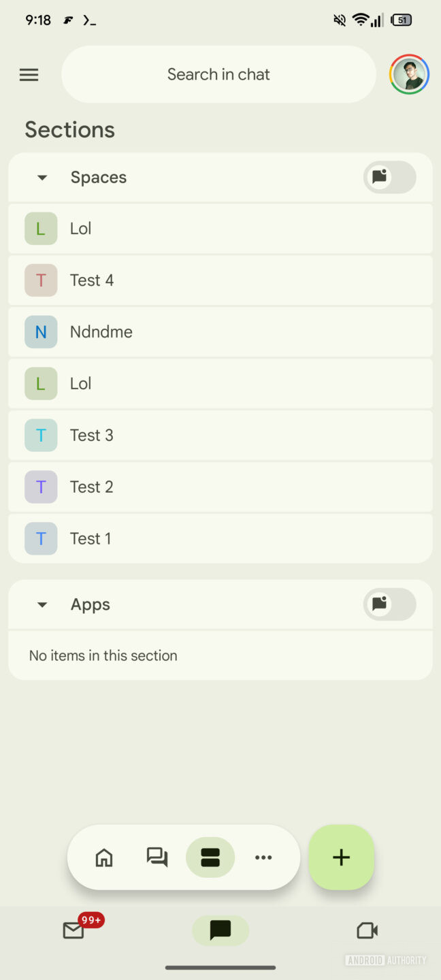Toggle unread filter for the Apps section
The image size is (441, 980).
[x=389, y=604]
